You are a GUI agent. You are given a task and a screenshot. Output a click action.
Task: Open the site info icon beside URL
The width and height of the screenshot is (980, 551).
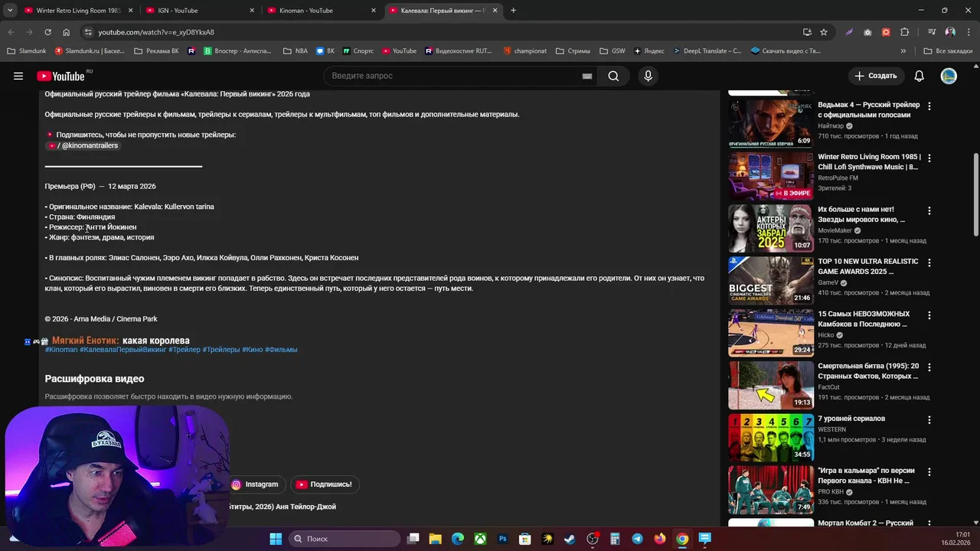[88, 32]
